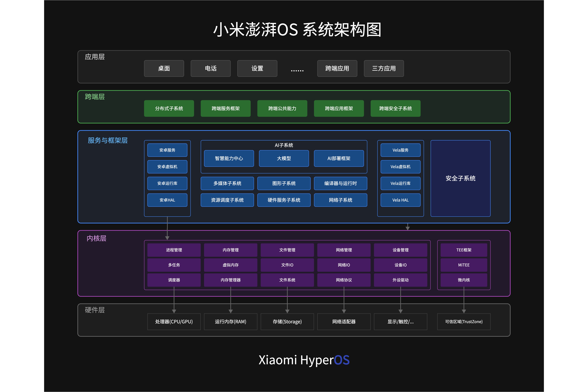Image resolution: width=588 pixels, height=392 pixels.
Task: Click the 桌面 application box
Action: (x=164, y=68)
